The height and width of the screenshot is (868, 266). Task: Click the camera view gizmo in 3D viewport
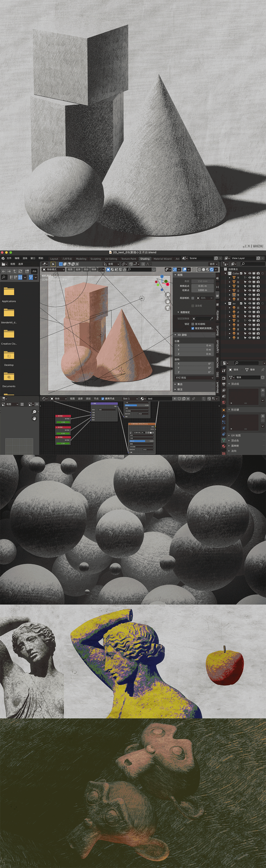click(168, 308)
